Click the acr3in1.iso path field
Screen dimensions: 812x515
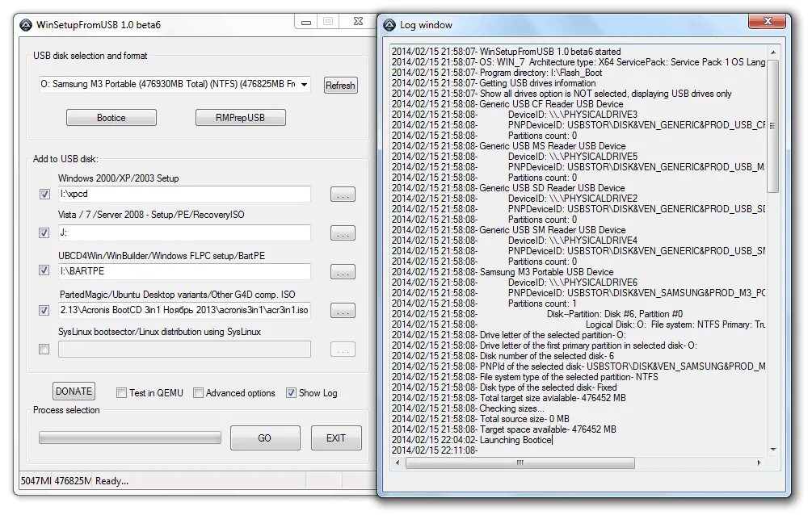coord(184,310)
